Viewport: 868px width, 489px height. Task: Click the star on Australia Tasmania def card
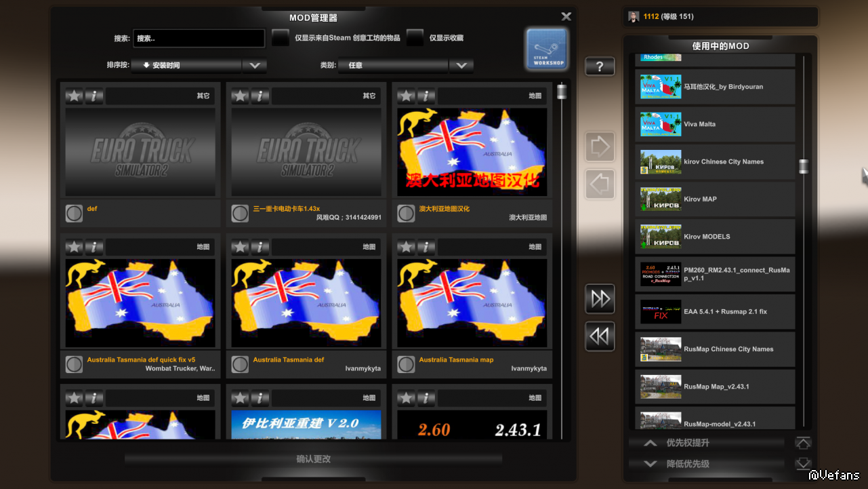pos(241,248)
